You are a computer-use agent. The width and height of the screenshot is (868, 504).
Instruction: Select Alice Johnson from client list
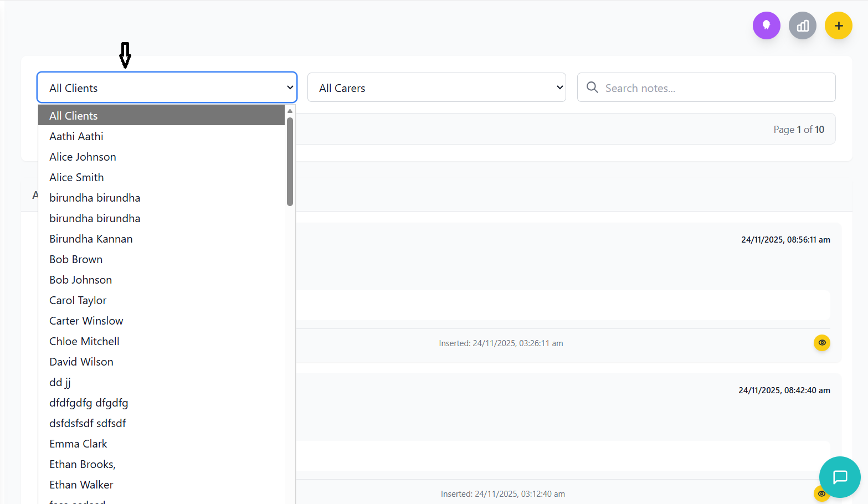(83, 157)
